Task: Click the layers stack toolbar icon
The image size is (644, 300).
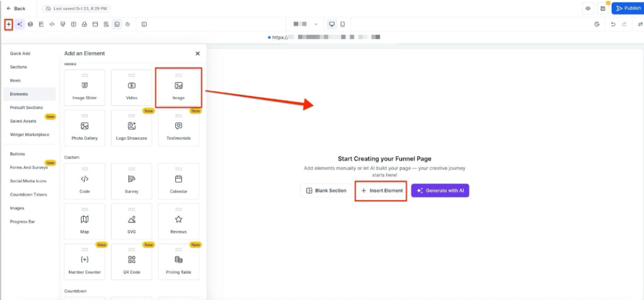Action: click(x=30, y=24)
